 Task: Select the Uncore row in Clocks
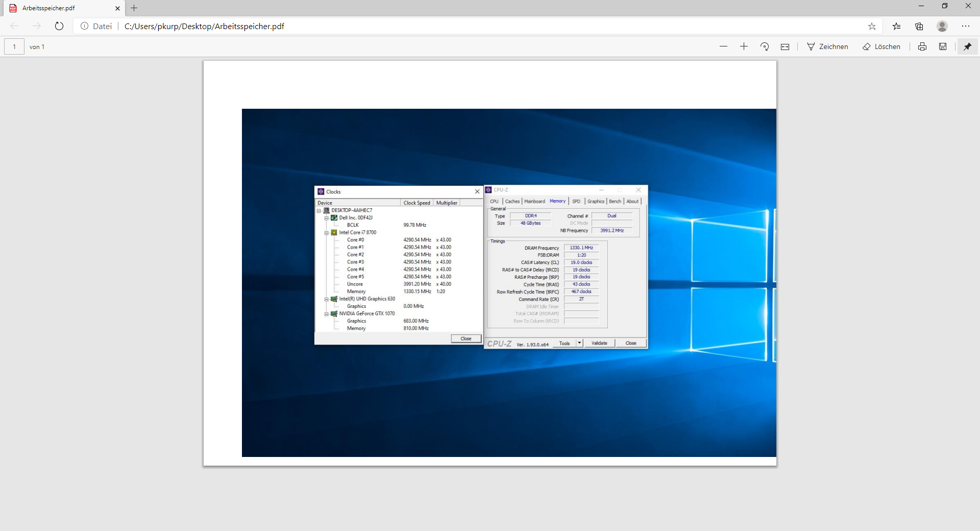(398, 284)
